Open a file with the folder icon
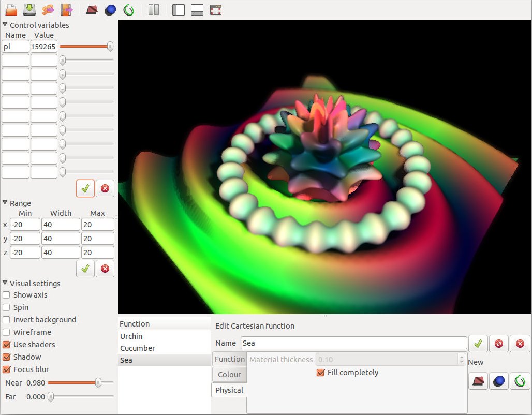The height and width of the screenshot is (415, 532). tap(11, 10)
